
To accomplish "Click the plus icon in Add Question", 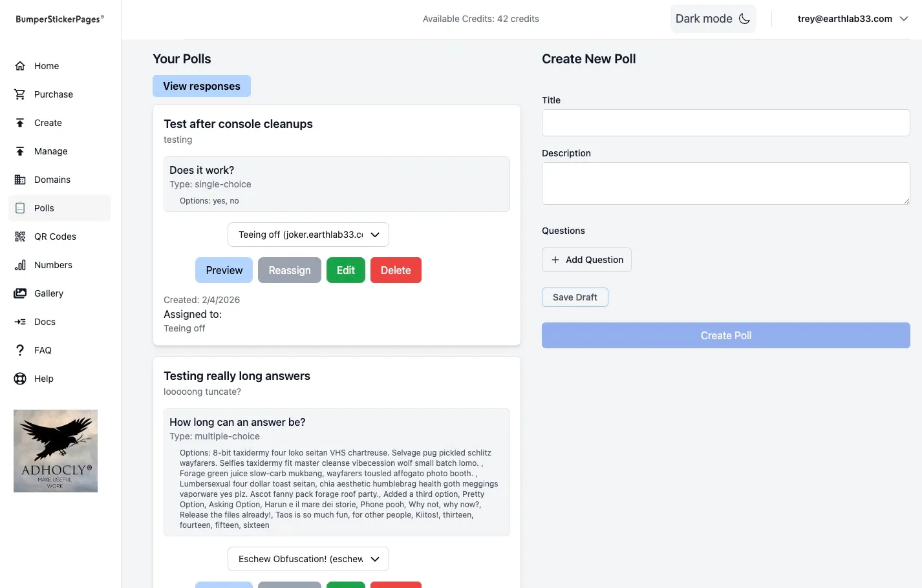I will (555, 260).
